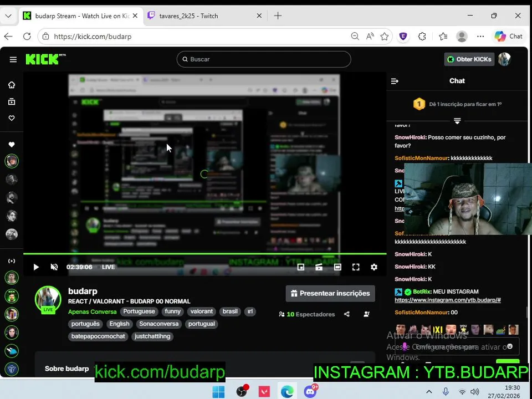Click the follow user icon beside share
The width and height of the screenshot is (532, 399).
pos(366,314)
